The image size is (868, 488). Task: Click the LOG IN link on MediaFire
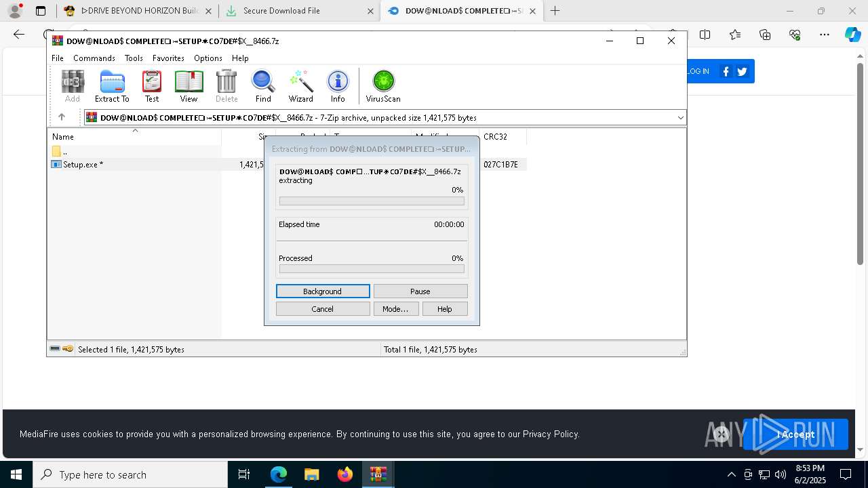coord(698,71)
